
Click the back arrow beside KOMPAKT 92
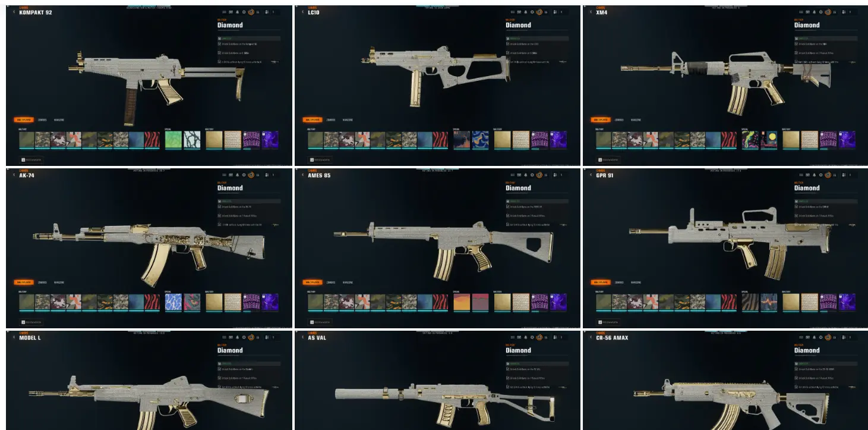[x=14, y=12]
